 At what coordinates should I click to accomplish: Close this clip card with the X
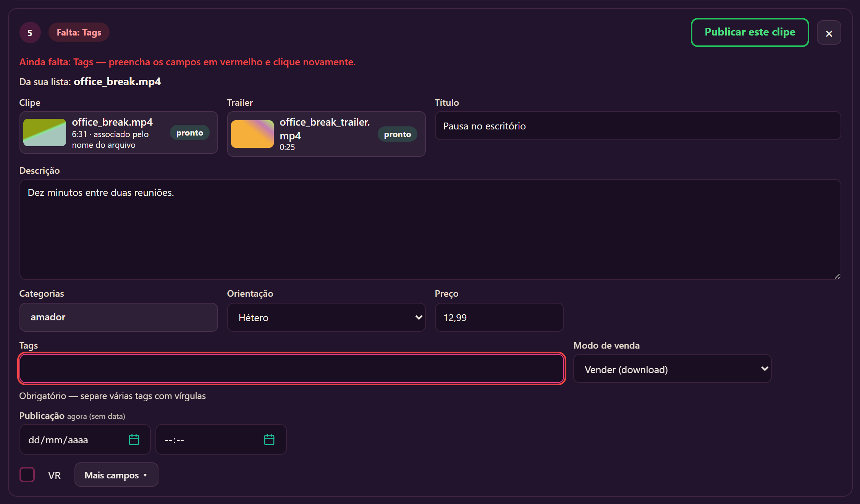829,33
